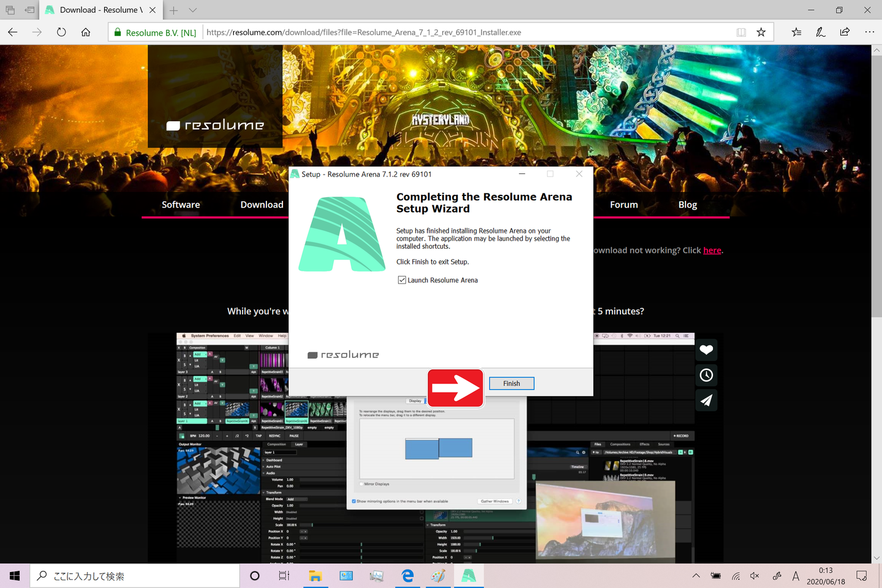This screenshot has height=588, width=882.
Task: Show tabs you've set aside icon
Action: pos(10,10)
